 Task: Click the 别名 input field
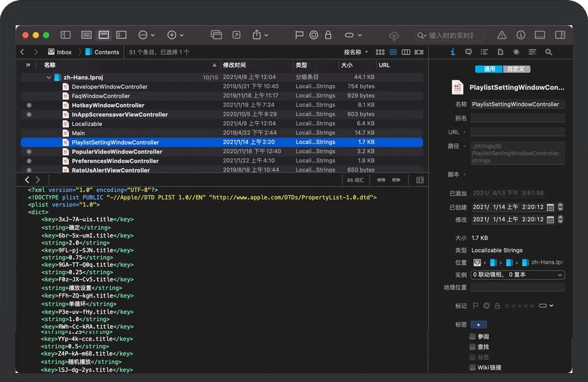tap(517, 118)
